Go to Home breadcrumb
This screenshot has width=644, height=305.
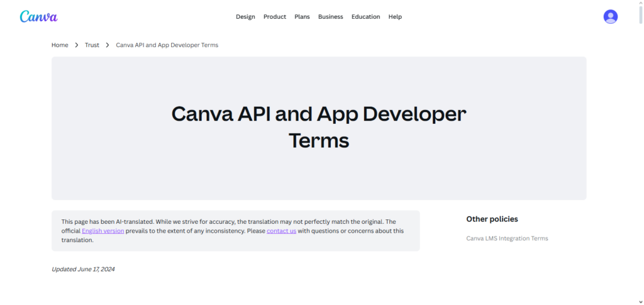60,45
